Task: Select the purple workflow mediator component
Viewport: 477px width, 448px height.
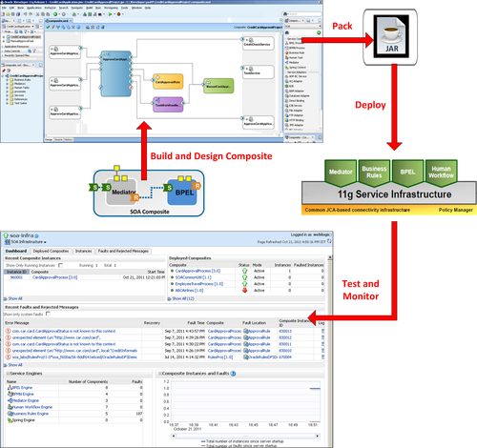Action: pyautogui.click(x=168, y=105)
